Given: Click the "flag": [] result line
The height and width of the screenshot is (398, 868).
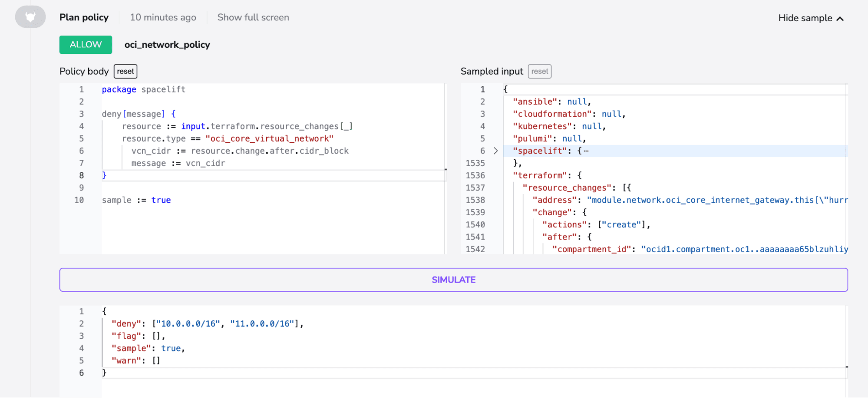Looking at the screenshot, I should click(139, 336).
